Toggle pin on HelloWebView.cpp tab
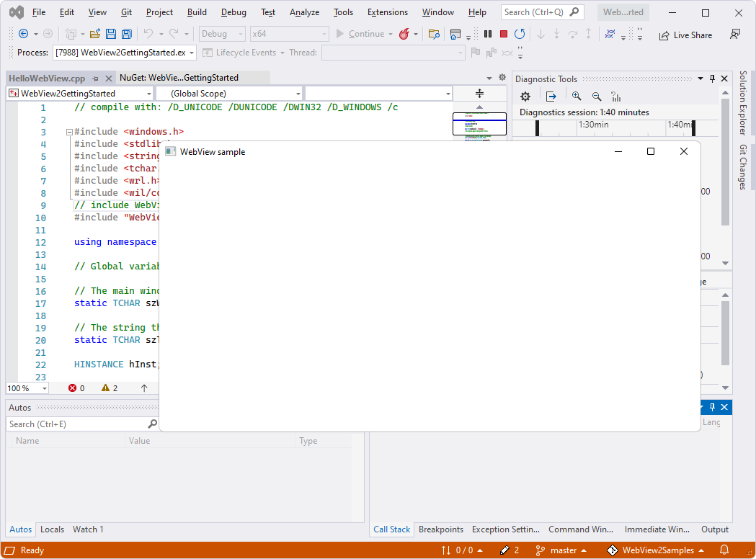 96,78
